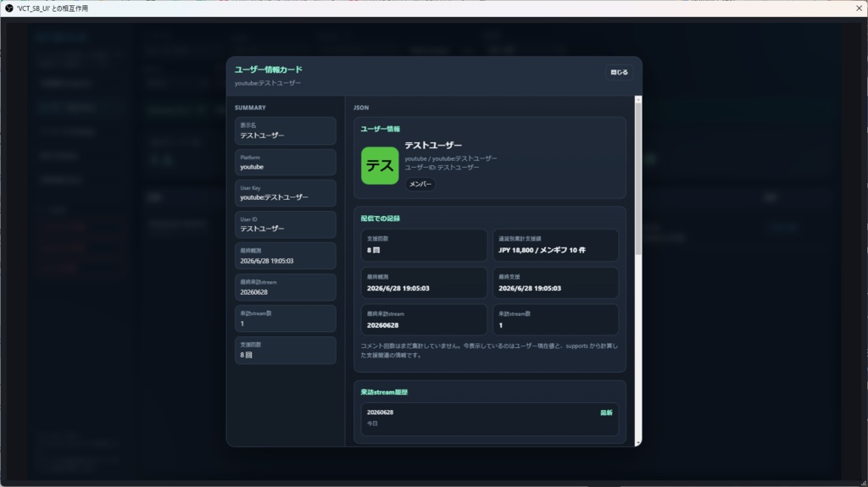Viewport: 868px width, 487px height.
Task: Close the VCT_SB_UI window
Action: click(x=859, y=8)
